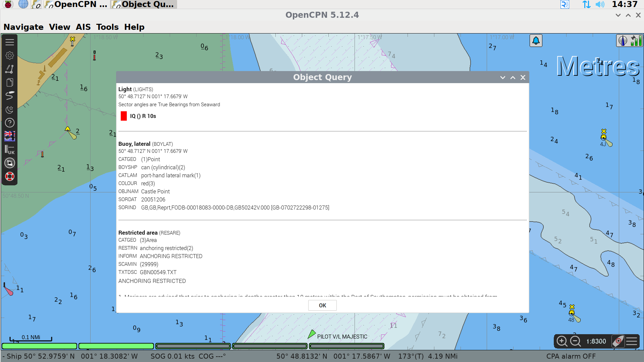Open Help via the question mark button
Image resolution: width=644 pixels, height=362 pixels.
click(x=9, y=122)
